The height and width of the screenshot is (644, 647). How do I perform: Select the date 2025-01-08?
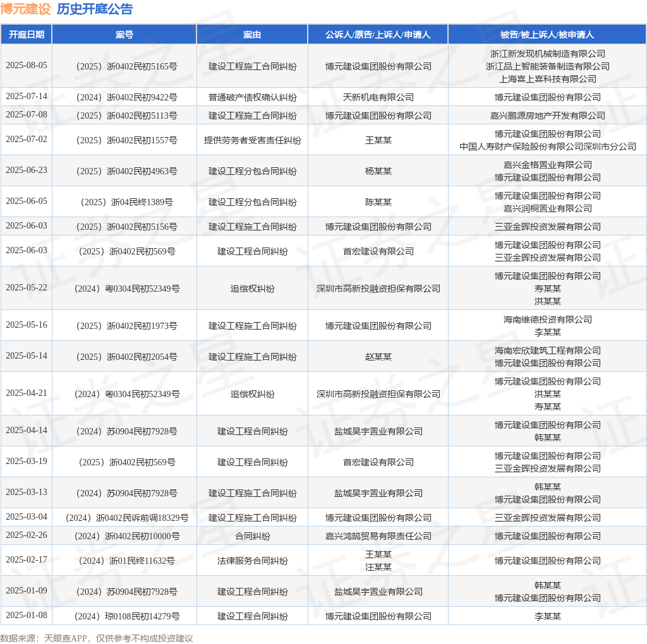pos(27,616)
